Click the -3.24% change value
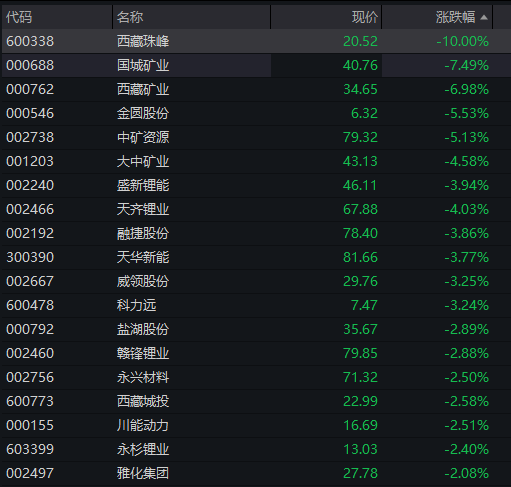The width and height of the screenshot is (511, 487). (467, 305)
